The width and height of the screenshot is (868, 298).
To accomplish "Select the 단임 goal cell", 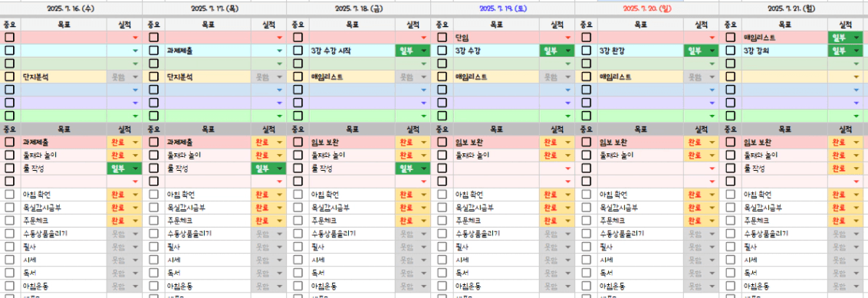I will 497,38.
